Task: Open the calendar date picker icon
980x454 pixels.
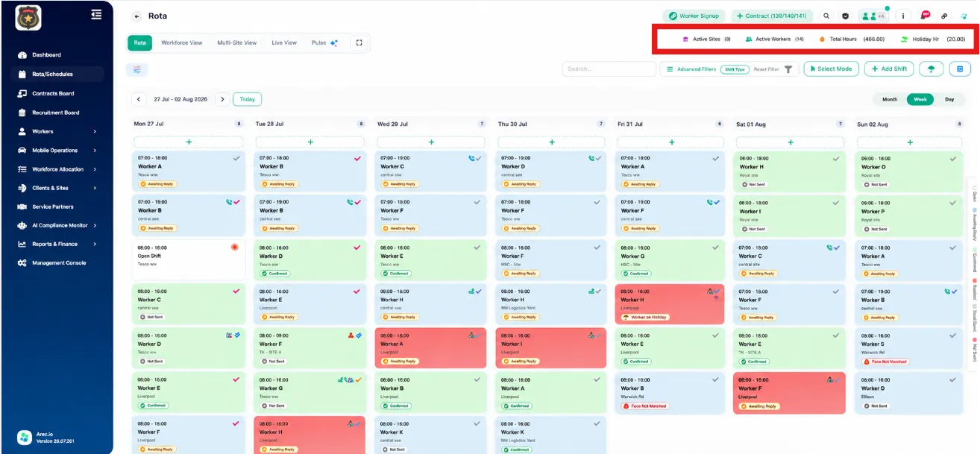Action: pyautogui.click(x=960, y=69)
